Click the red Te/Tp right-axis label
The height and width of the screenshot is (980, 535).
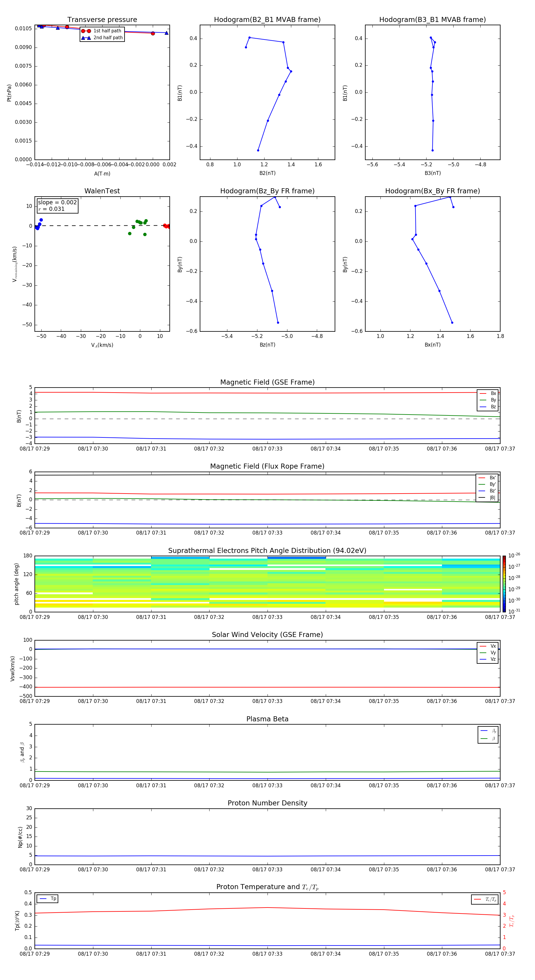[x=512, y=921]
